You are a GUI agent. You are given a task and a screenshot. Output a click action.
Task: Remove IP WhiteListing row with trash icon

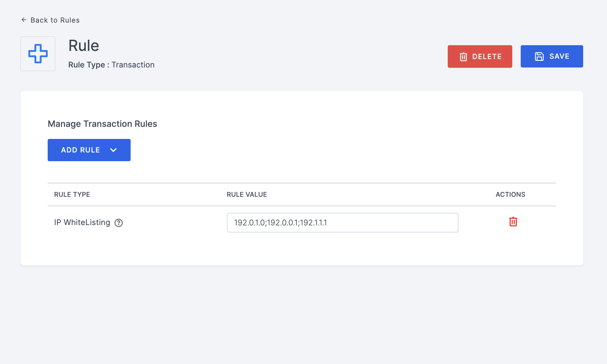(x=513, y=222)
